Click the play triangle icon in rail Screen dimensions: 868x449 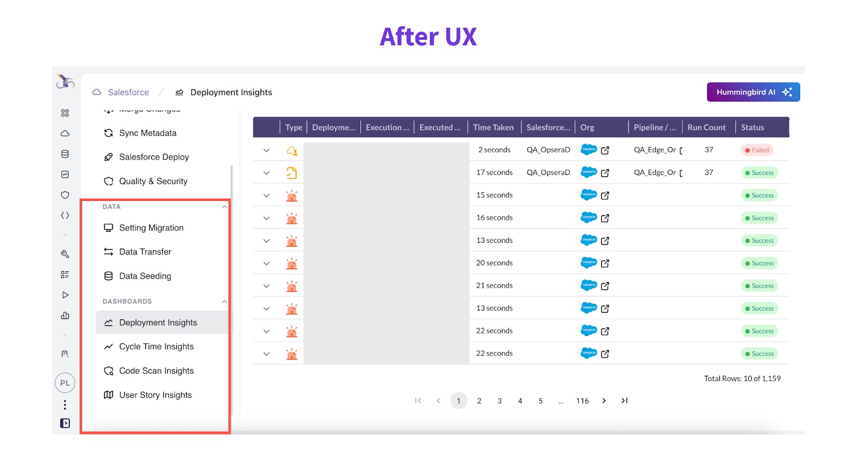pos(65,295)
